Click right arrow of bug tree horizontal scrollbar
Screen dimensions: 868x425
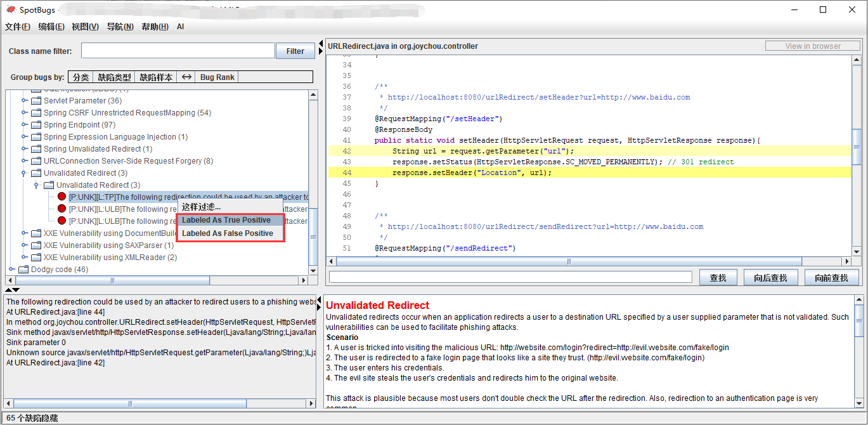pyautogui.click(x=303, y=280)
